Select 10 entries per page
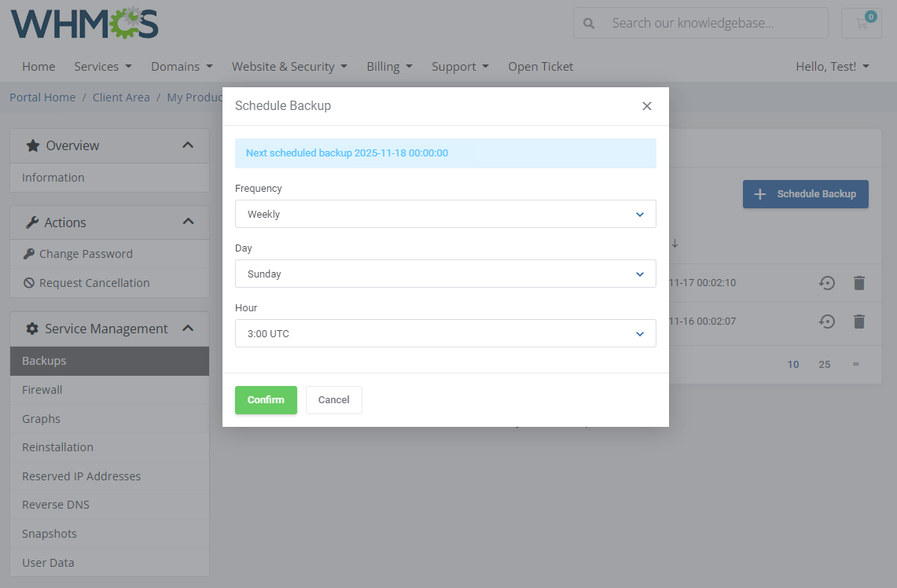The height and width of the screenshot is (588, 897). coord(793,364)
